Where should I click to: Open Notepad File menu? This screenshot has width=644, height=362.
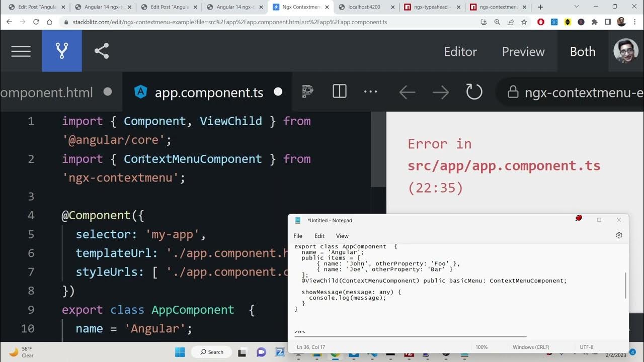pos(298,236)
